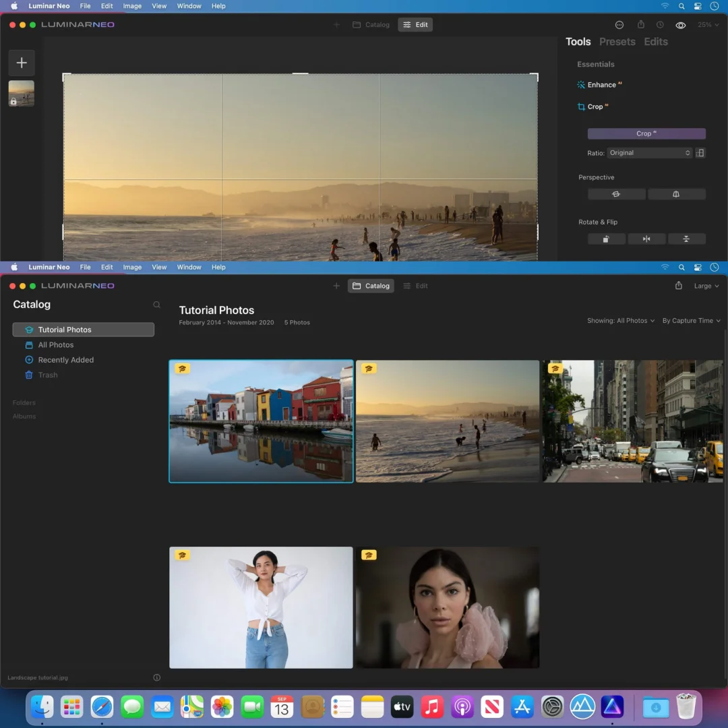This screenshot has height=728, width=728.
Task: Swap crop orientation icon beside Ratio dropdown
Action: click(700, 153)
